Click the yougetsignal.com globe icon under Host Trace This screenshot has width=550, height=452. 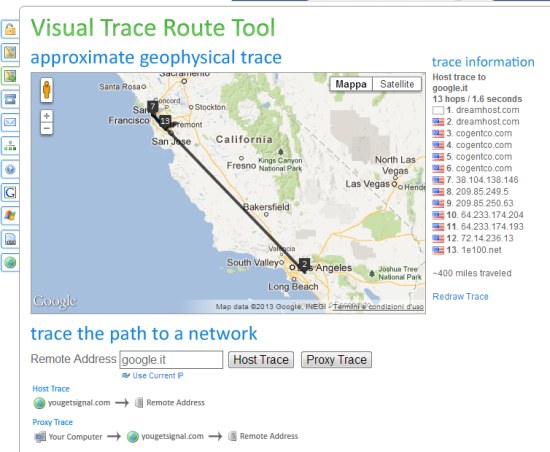coord(39,403)
